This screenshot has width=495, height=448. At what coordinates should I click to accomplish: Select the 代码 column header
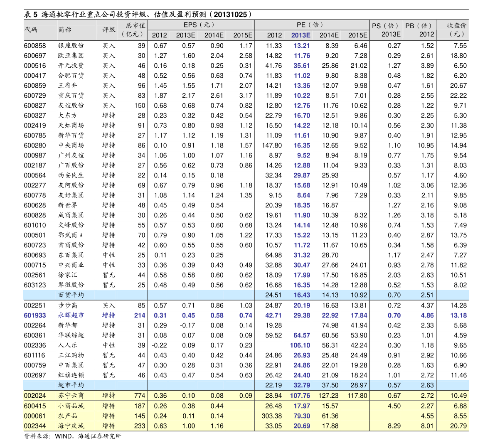31,30
